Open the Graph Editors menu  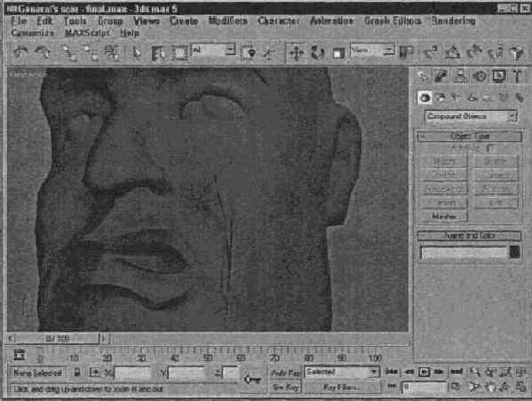click(393, 21)
